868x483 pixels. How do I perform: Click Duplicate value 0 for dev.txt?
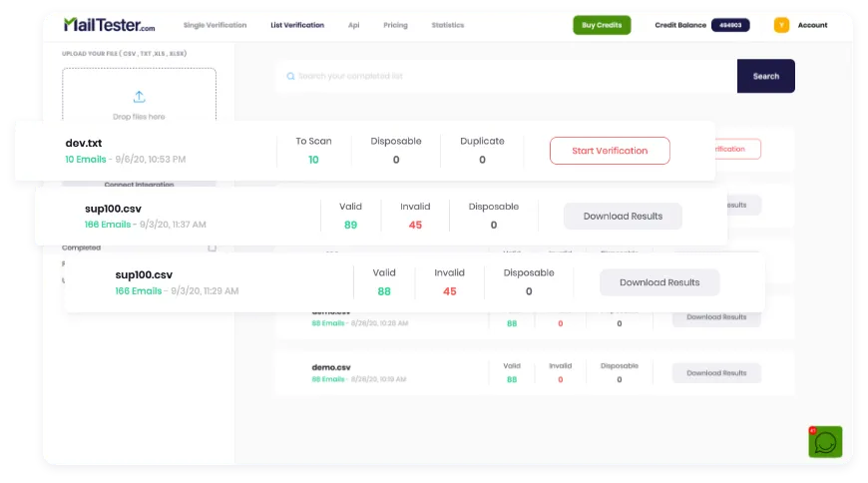tap(482, 160)
